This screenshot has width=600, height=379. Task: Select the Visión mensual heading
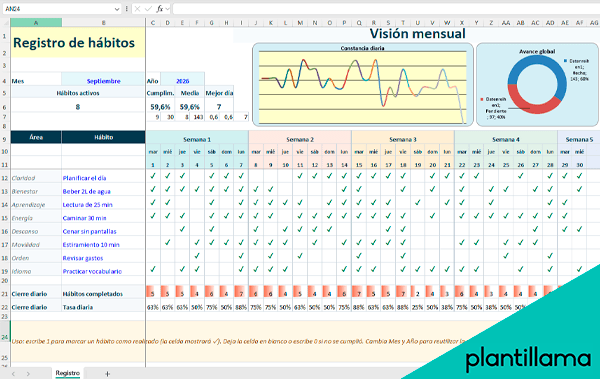tap(417, 34)
